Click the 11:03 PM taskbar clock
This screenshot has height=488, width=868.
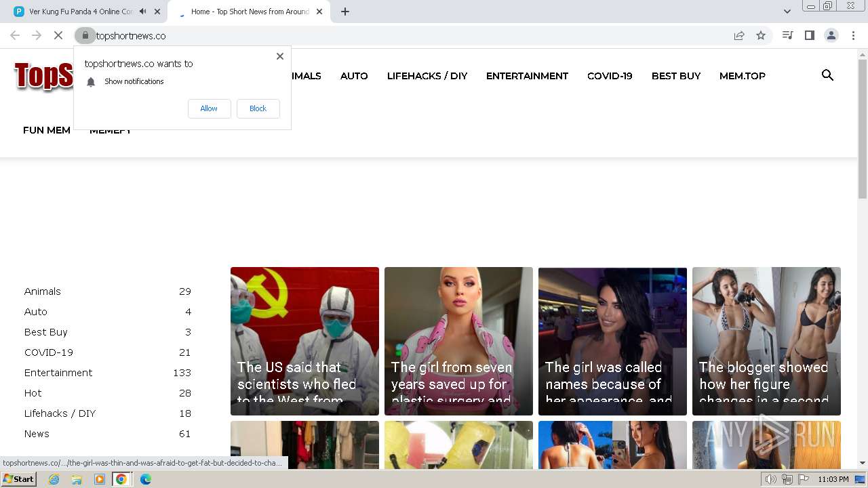[833, 479]
